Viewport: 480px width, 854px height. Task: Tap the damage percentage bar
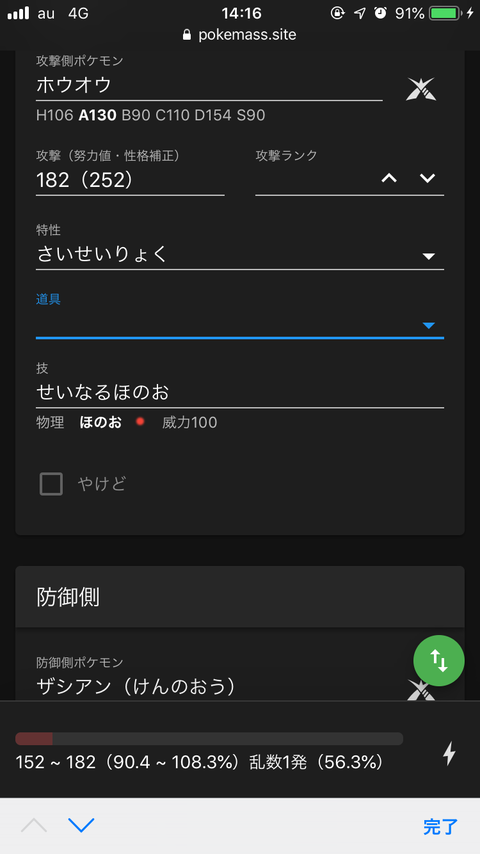click(x=209, y=739)
